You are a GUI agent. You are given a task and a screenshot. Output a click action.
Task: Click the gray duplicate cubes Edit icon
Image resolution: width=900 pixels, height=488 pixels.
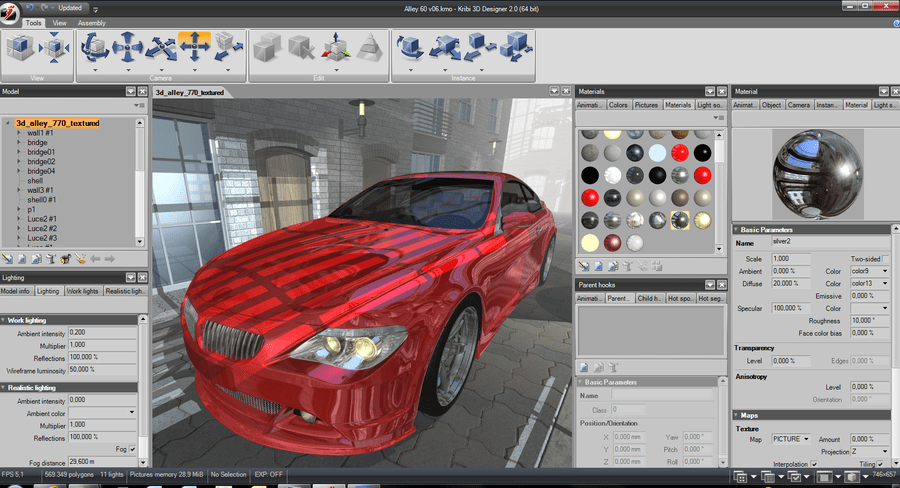tap(267, 47)
